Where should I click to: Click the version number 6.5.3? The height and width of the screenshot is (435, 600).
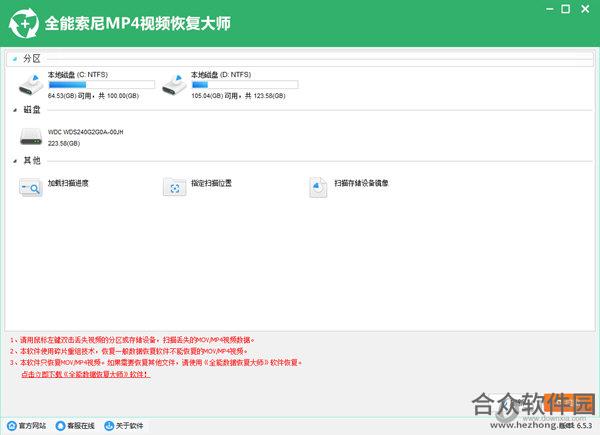tap(584, 425)
